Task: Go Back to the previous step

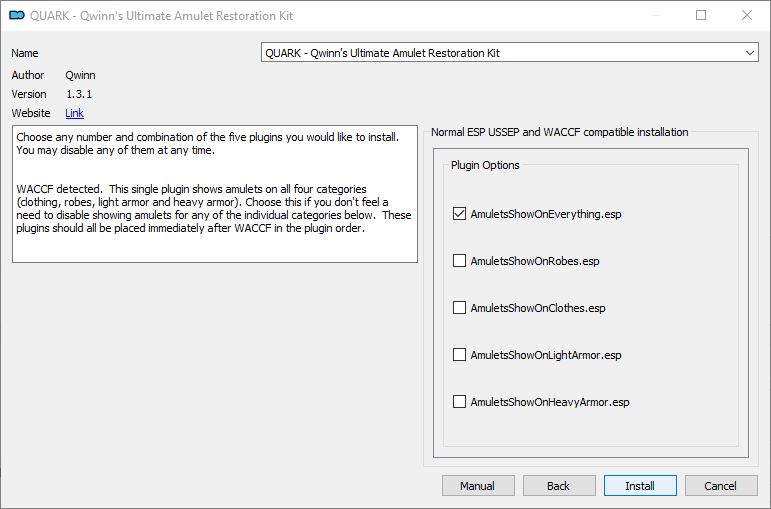Action: (559, 486)
